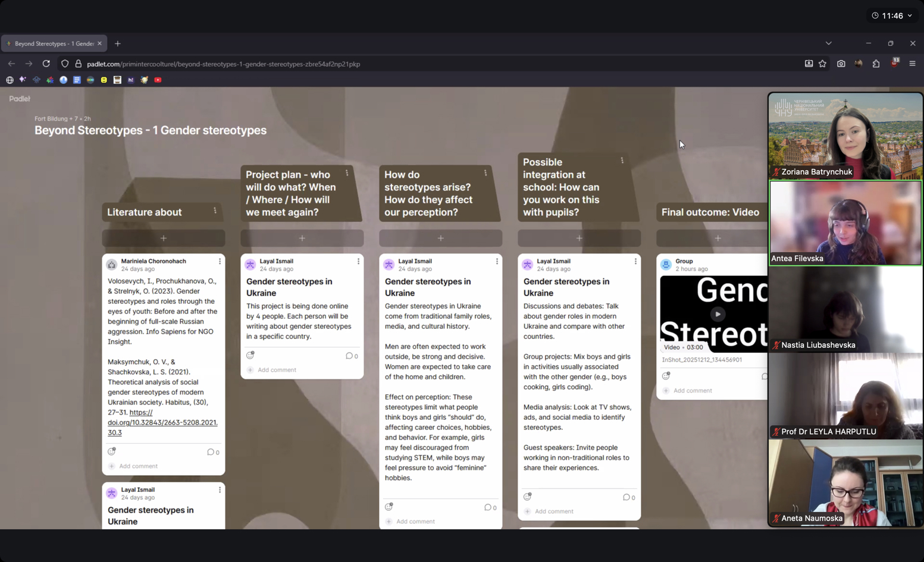The image size is (924, 562).
Task: Add a post to Literature about column
Action: coord(164,238)
